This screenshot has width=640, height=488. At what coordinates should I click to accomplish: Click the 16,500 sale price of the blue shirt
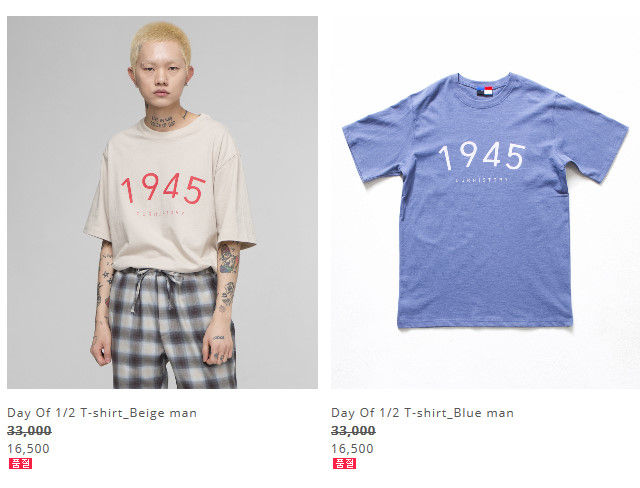tap(352, 449)
